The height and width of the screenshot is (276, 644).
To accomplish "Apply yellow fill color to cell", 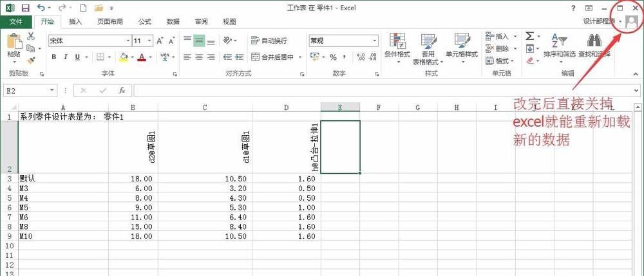I will point(124,57).
